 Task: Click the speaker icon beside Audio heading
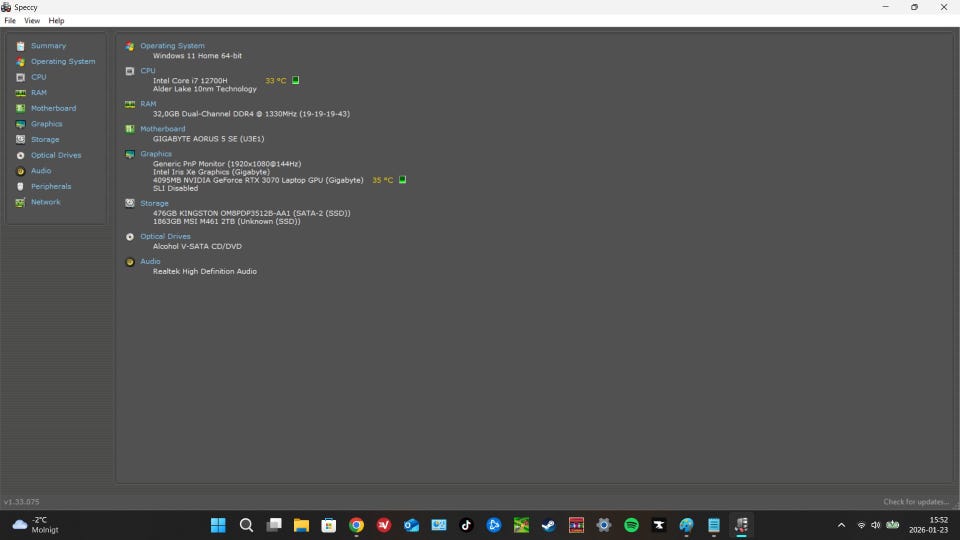click(x=130, y=262)
